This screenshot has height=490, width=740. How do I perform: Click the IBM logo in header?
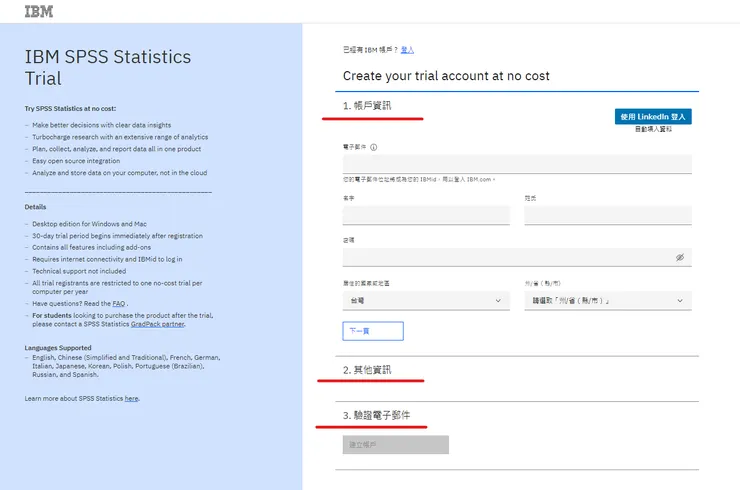pyautogui.click(x=39, y=11)
